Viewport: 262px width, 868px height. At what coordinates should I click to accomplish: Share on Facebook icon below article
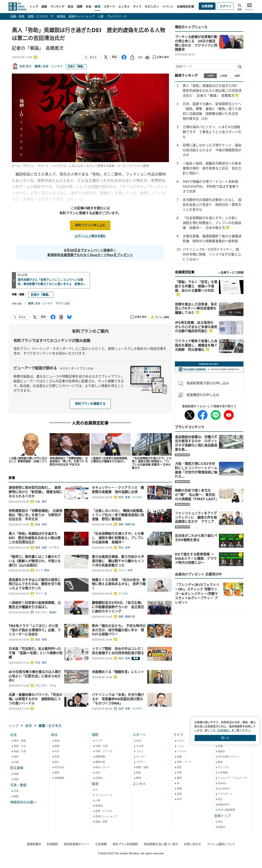(x=53, y=317)
